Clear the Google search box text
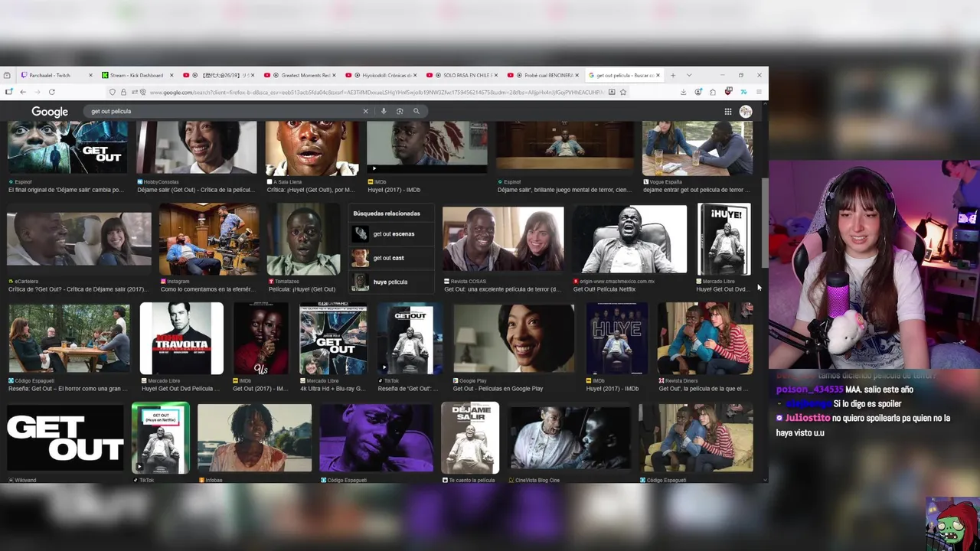Viewport: 980px width, 551px height. (x=365, y=111)
